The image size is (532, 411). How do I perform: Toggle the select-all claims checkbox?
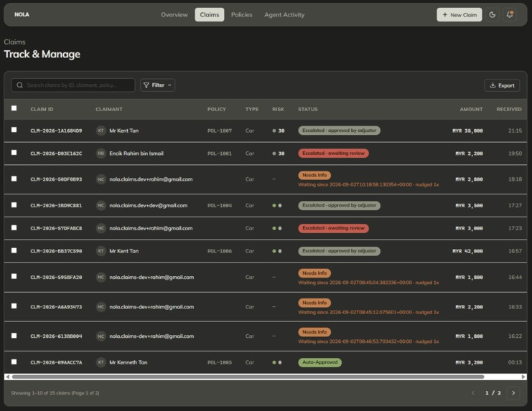[x=14, y=108]
